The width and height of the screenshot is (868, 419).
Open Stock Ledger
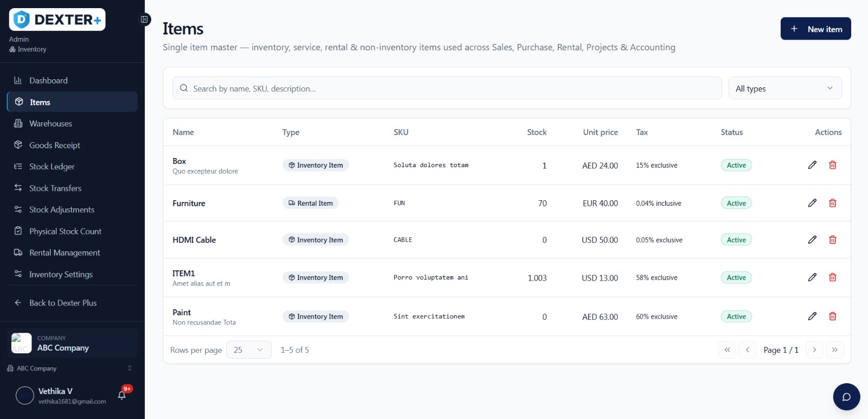(x=72, y=167)
